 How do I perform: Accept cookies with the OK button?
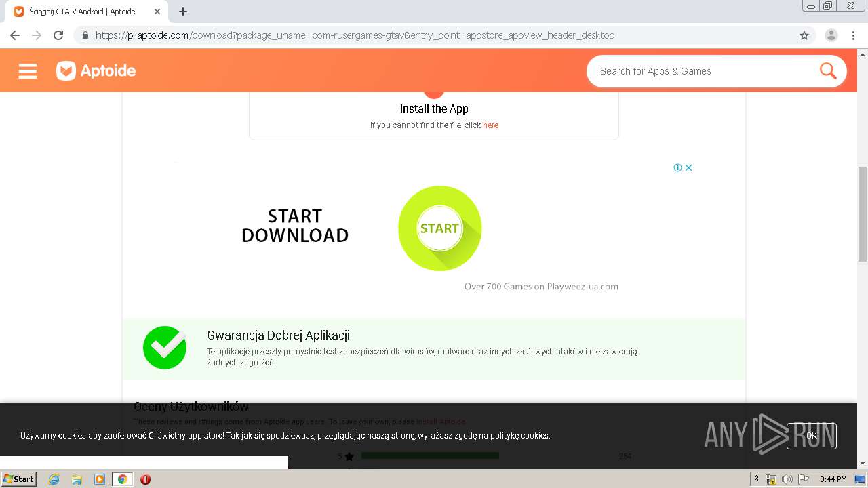[811, 436]
